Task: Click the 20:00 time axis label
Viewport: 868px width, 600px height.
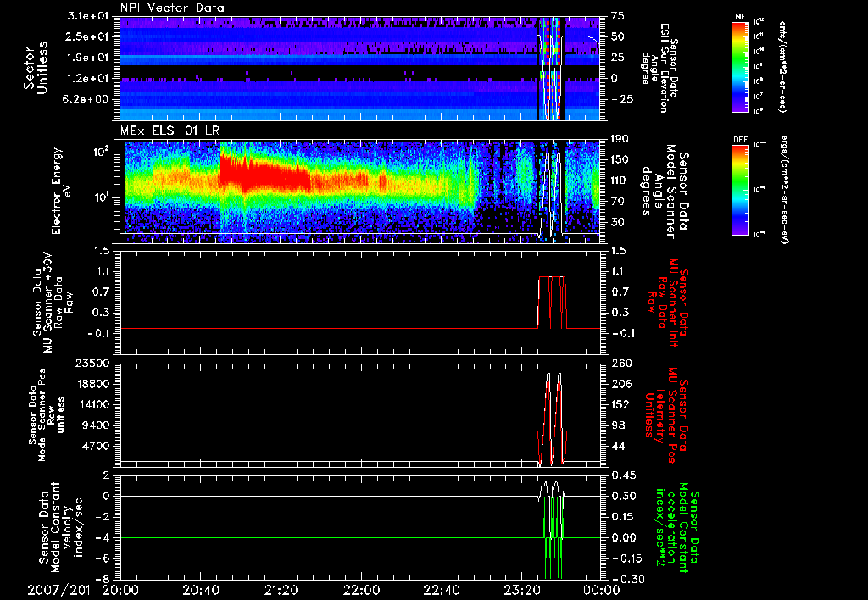Action: point(120,590)
